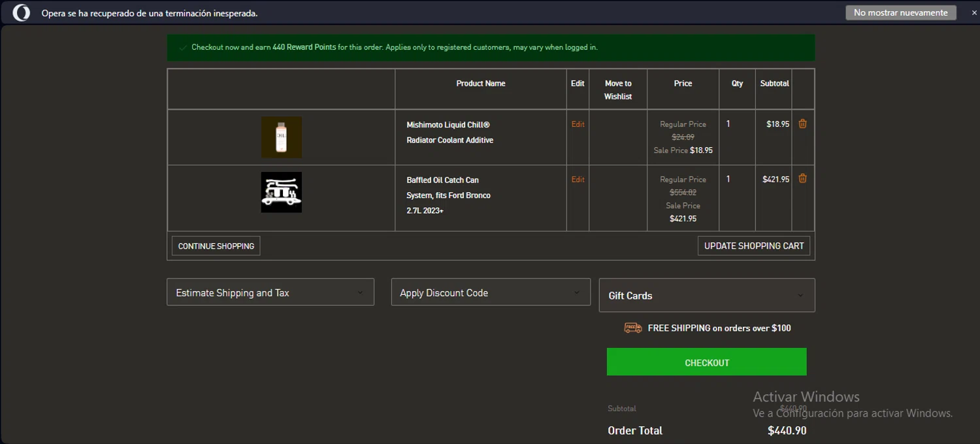Click the Opera logo in notification bar
Viewport: 980px width, 444px height.
[x=21, y=13]
